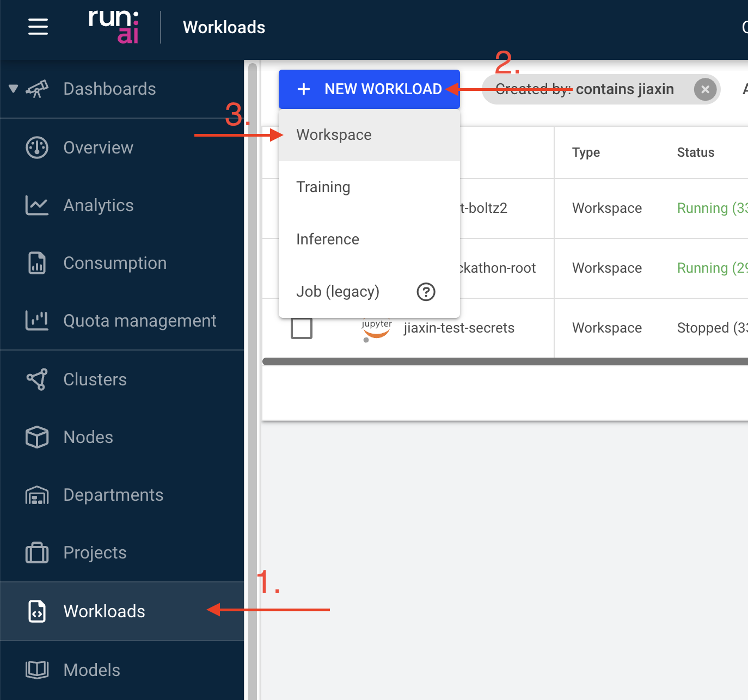Open Consumption via its bar-chart icon
The width and height of the screenshot is (748, 700).
point(36,263)
